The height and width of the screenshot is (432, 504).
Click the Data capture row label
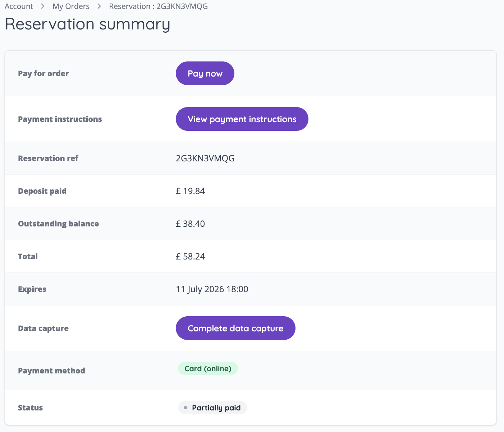click(43, 328)
